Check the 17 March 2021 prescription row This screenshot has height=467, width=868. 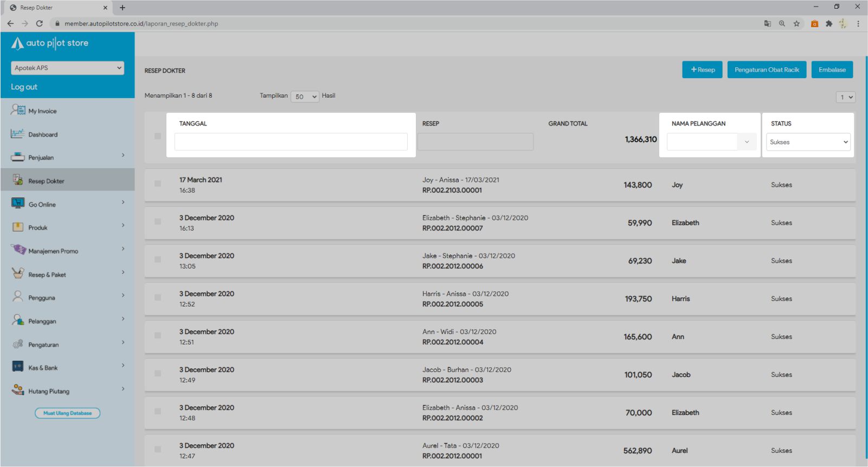point(158,184)
